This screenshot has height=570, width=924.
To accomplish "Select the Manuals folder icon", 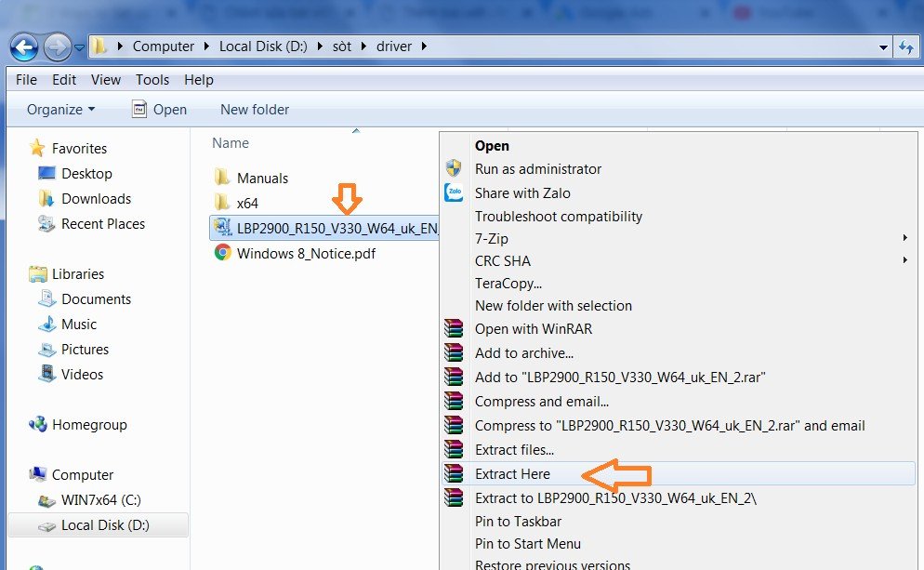I will pos(222,178).
